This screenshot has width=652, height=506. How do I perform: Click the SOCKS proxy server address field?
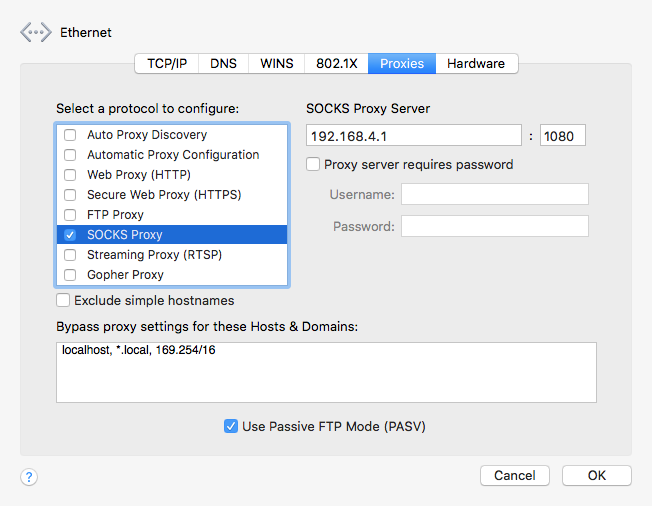click(x=413, y=136)
